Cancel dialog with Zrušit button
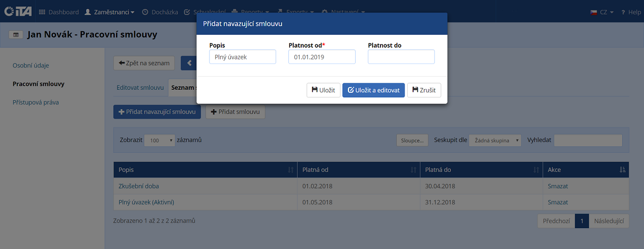The width and height of the screenshot is (644, 249). coord(424,90)
